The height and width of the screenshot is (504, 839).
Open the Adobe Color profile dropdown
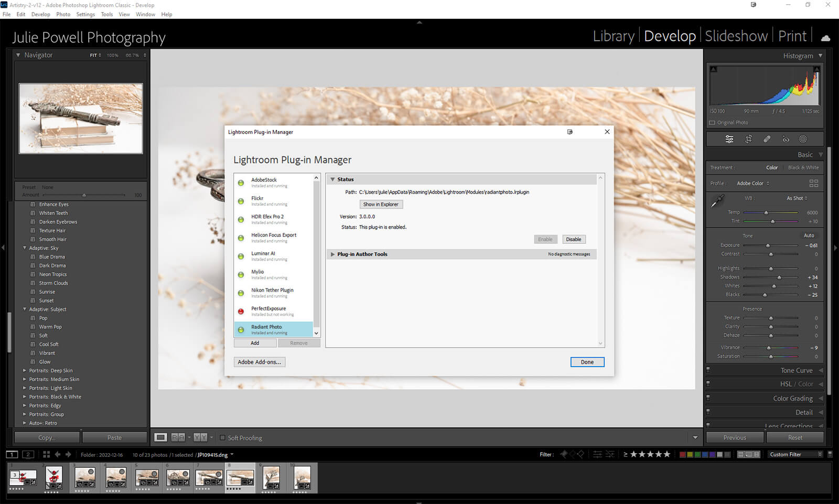753,183
